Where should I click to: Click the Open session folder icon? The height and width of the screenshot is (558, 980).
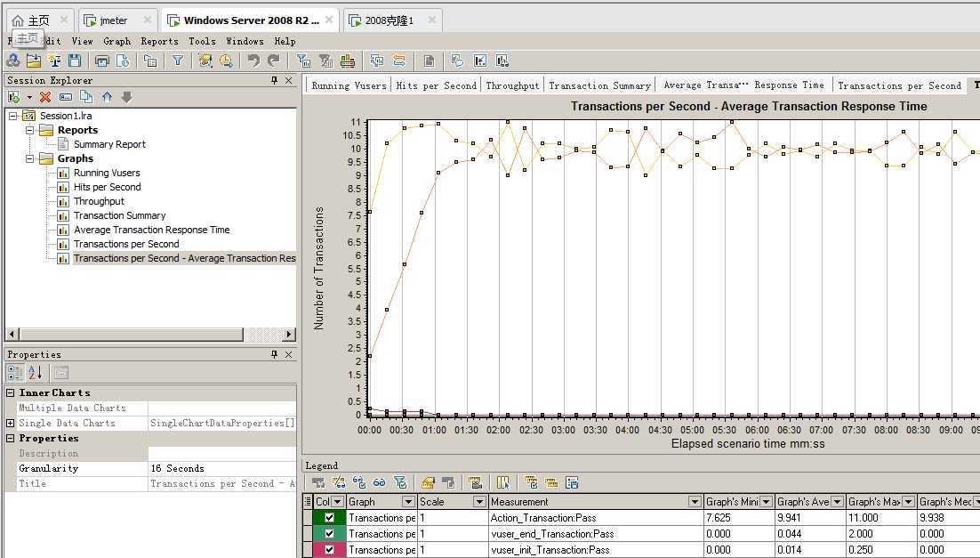click(x=34, y=61)
